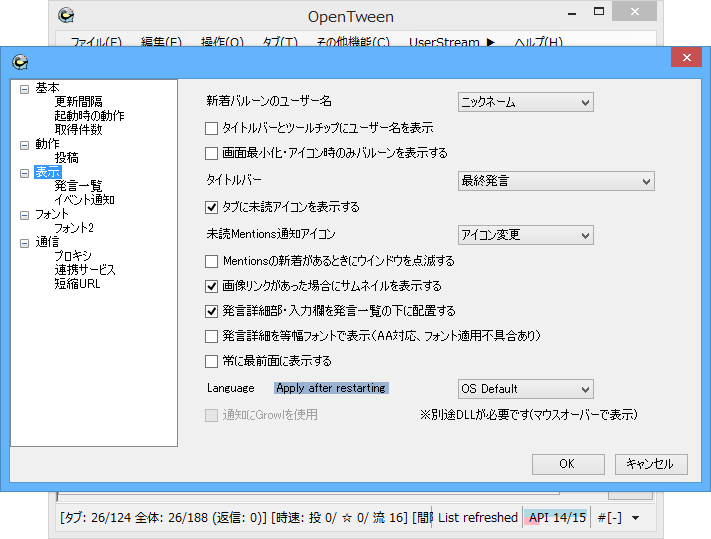
Task: Click the キャンセル button
Action: pos(651,464)
